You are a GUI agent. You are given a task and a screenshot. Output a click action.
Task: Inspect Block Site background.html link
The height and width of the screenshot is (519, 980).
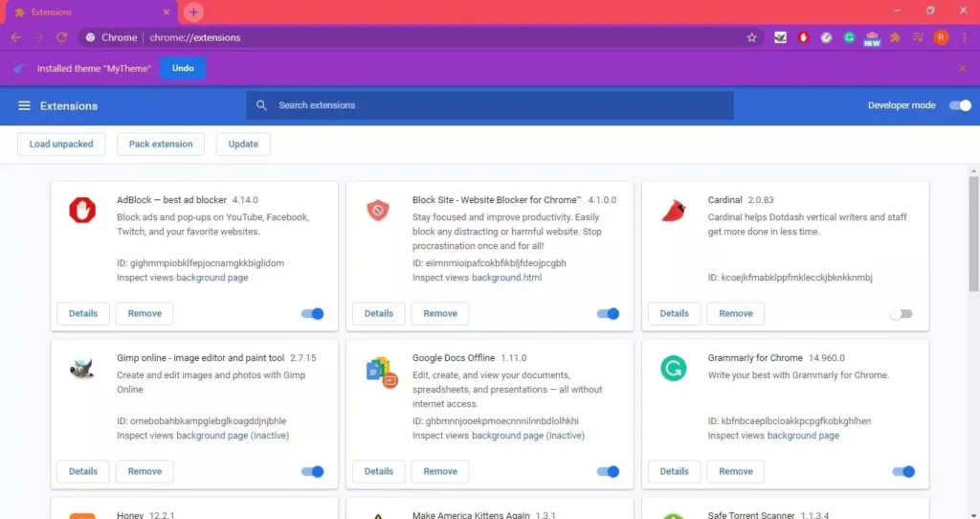click(x=507, y=278)
